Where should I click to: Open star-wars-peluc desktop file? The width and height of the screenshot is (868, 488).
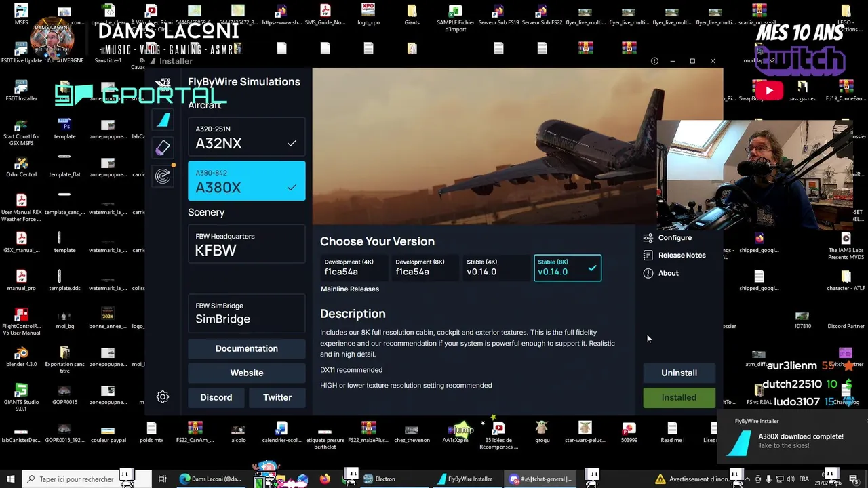click(585, 432)
